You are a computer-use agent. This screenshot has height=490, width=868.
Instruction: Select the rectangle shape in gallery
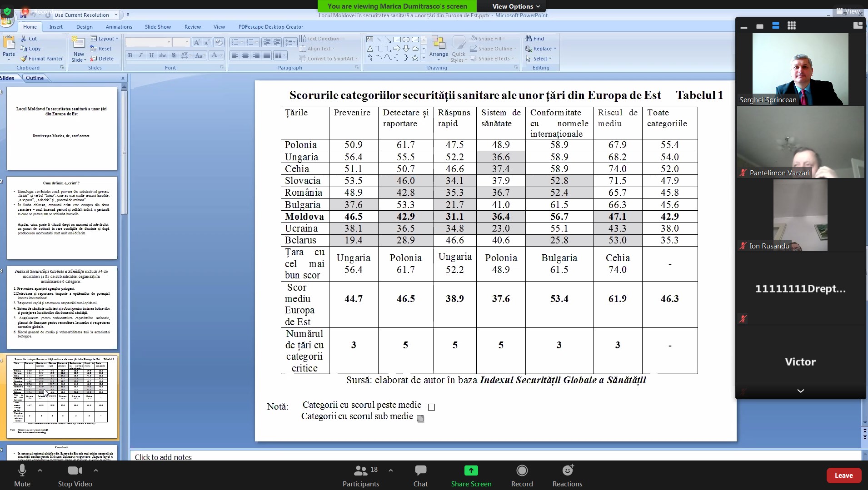pos(397,39)
